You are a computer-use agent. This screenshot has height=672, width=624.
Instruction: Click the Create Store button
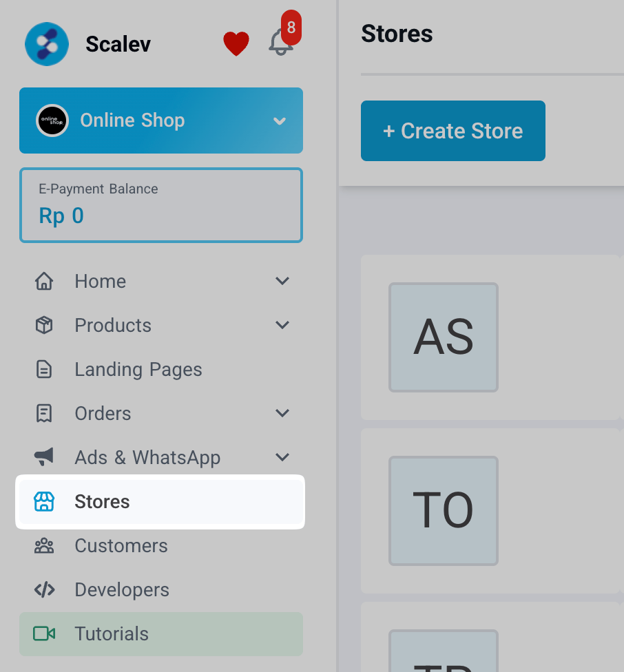point(453,131)
